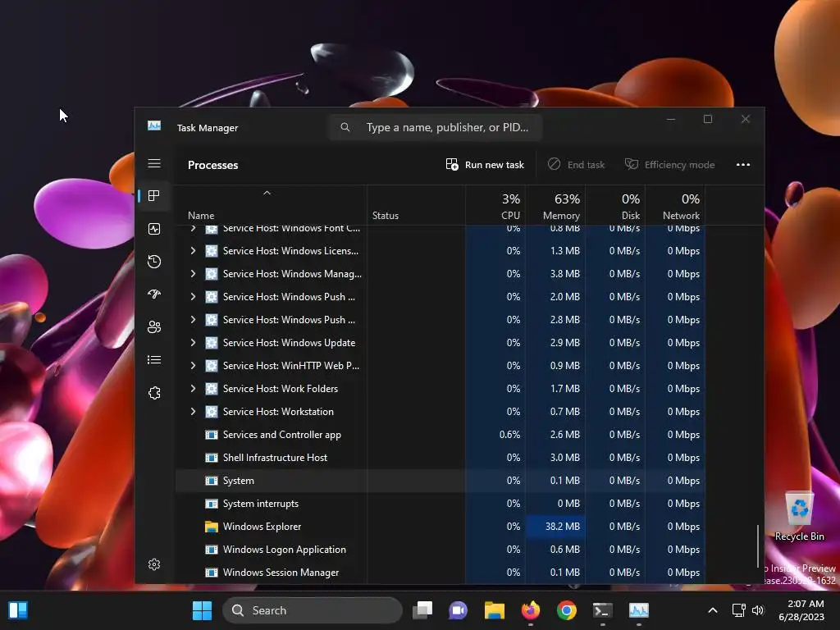Click Run new task button

pyautogui.click(x=485, y=164)
